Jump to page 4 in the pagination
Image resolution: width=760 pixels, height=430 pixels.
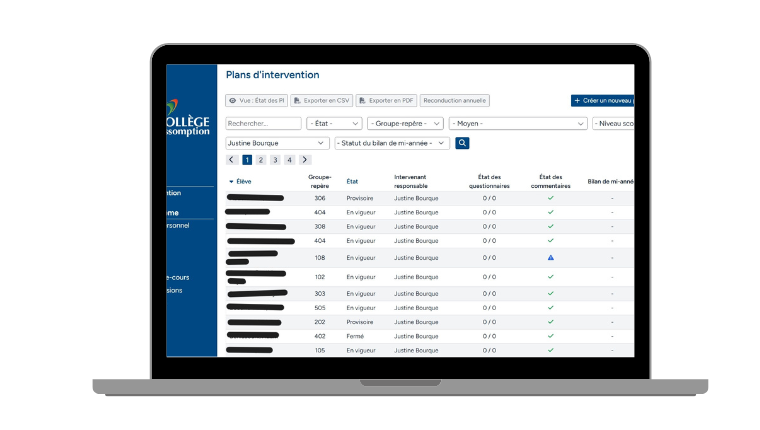[289, 160]
